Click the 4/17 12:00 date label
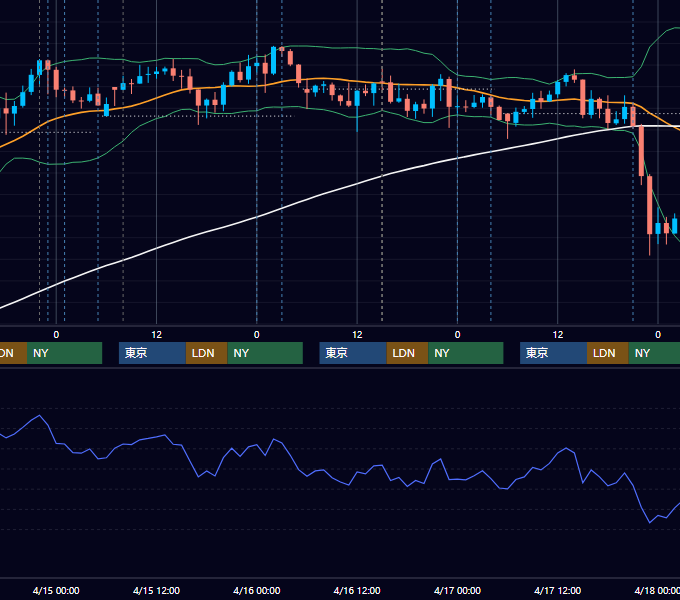680x600 pixels. [x=558, y=590]
